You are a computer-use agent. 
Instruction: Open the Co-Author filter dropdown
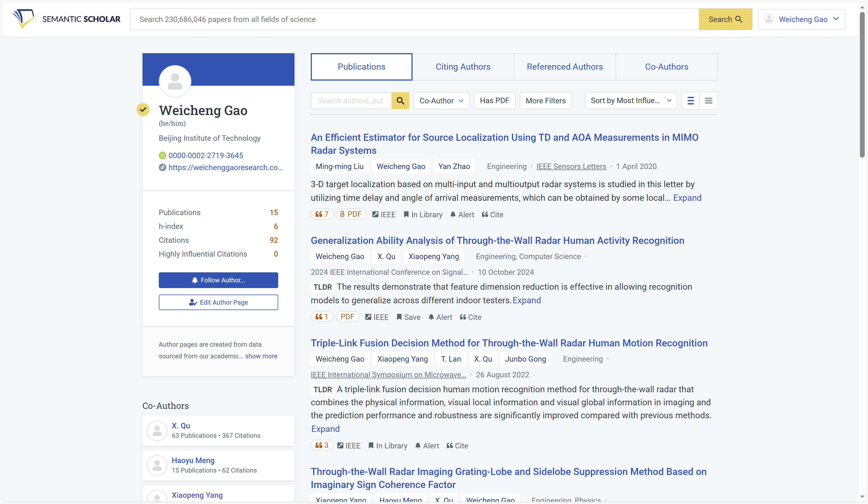pos(441,101)
